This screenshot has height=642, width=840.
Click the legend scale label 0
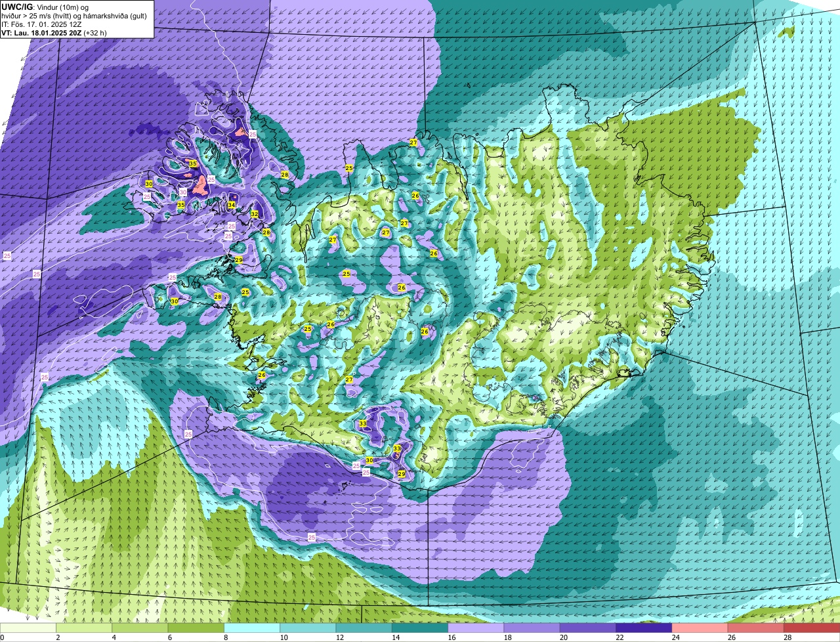2,637
